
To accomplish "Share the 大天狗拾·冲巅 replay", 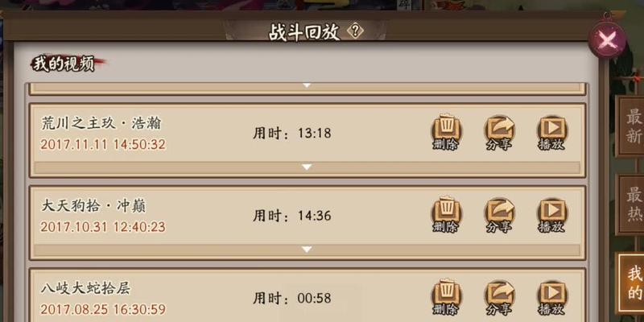I will [x=499, y=215].
